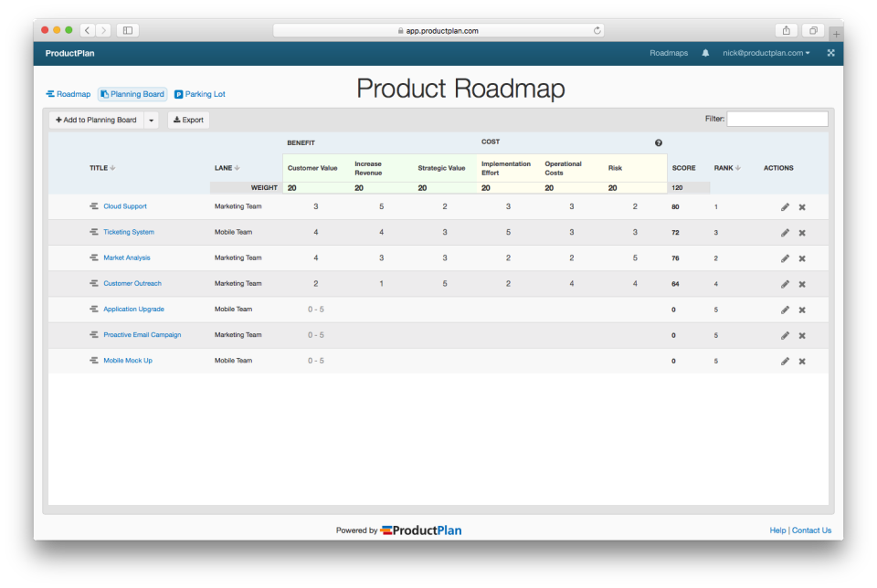Edit the Mobile Mock Up row

point(785,361)
